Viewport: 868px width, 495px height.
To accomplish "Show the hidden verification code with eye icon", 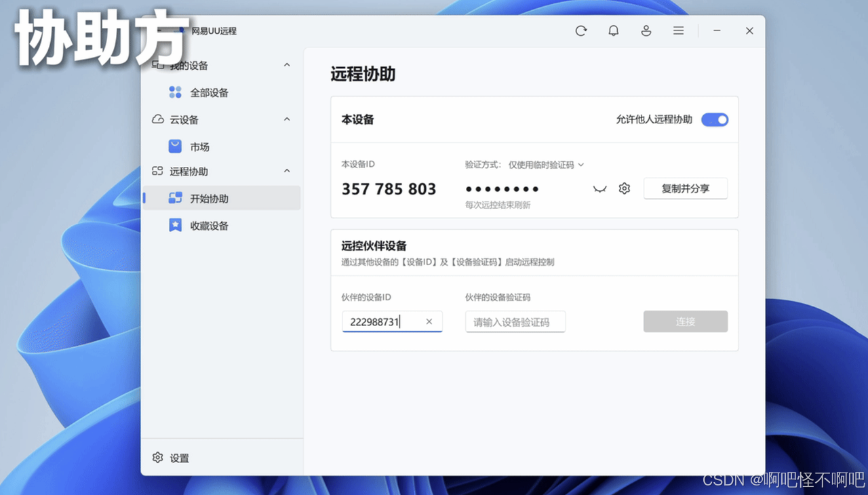I will click(x=599, y=189).
